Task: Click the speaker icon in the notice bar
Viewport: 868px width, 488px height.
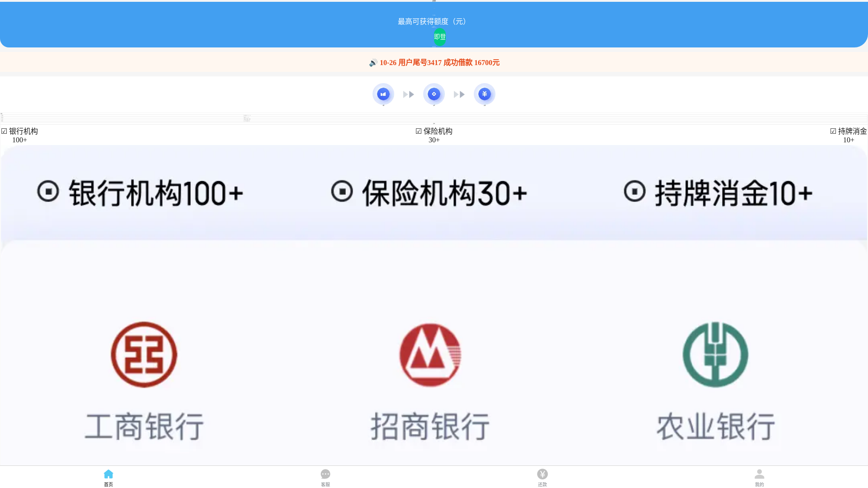Action: click(373, 63)
